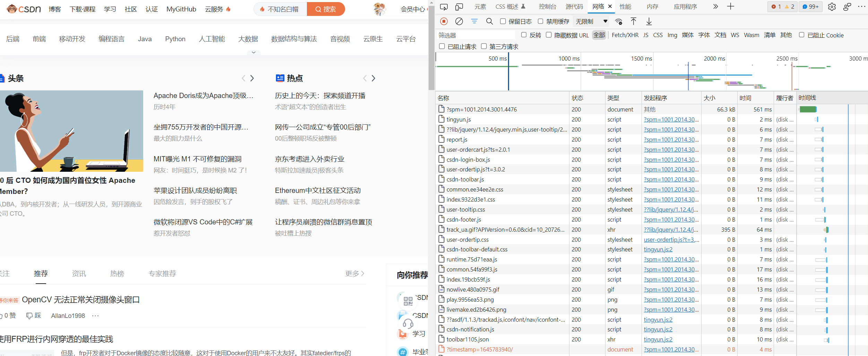Click the 99+ messages badge
Image resolution: width=868 pixels, height=356 pixels.
810,7
